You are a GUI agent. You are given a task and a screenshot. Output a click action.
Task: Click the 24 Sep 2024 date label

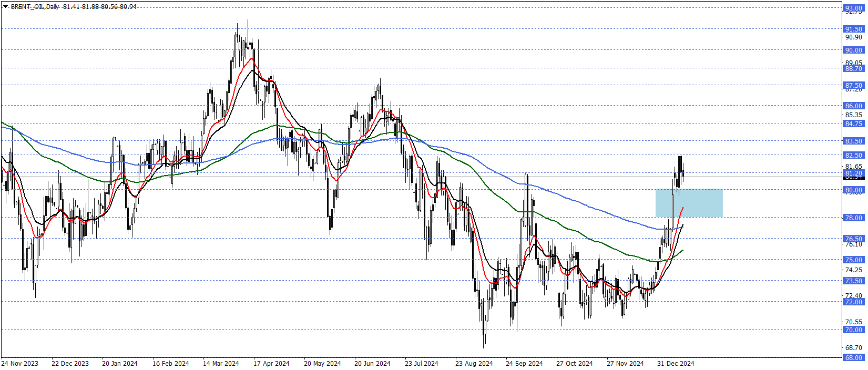[x=524, y=363]
